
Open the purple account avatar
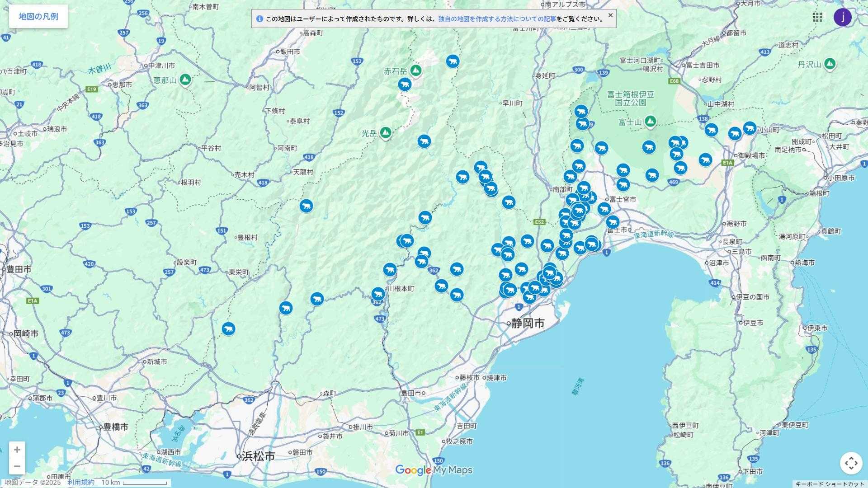[842, 17]
